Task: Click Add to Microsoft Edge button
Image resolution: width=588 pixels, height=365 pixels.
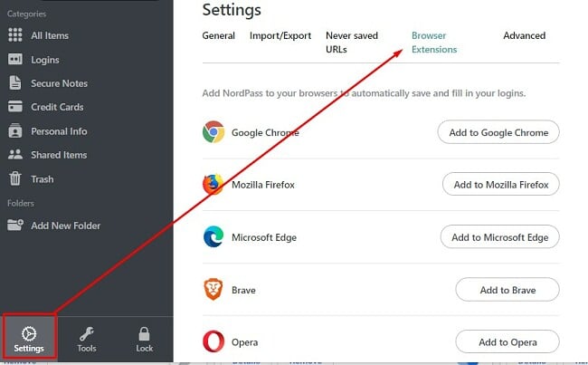Action: point(500,237)
